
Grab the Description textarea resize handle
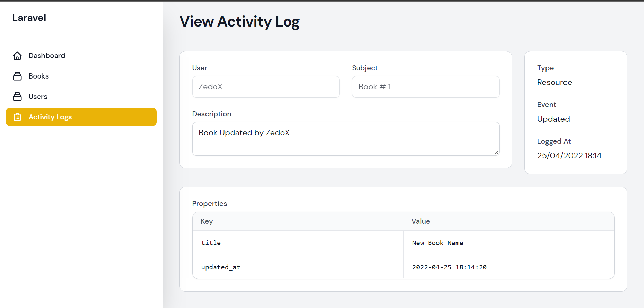pyautogui.click(x=496, y=153)
